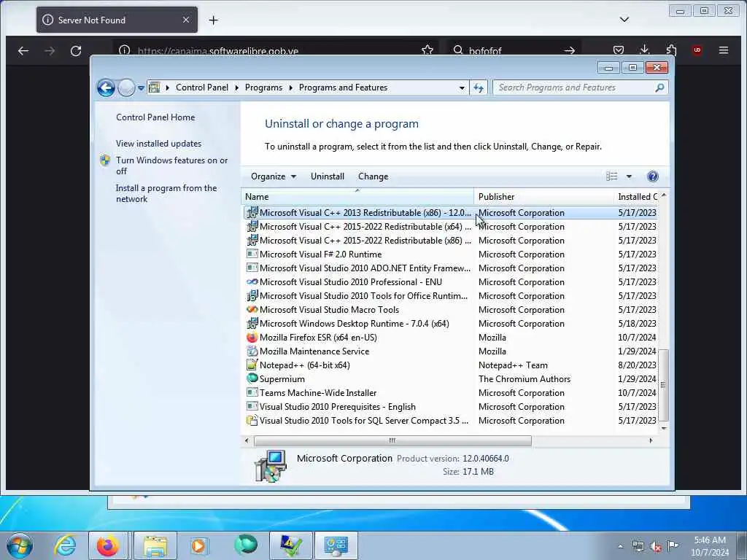747x560 pixels.
Task: Click The Chromium Authors publisher cell
Action: point(524,379)
